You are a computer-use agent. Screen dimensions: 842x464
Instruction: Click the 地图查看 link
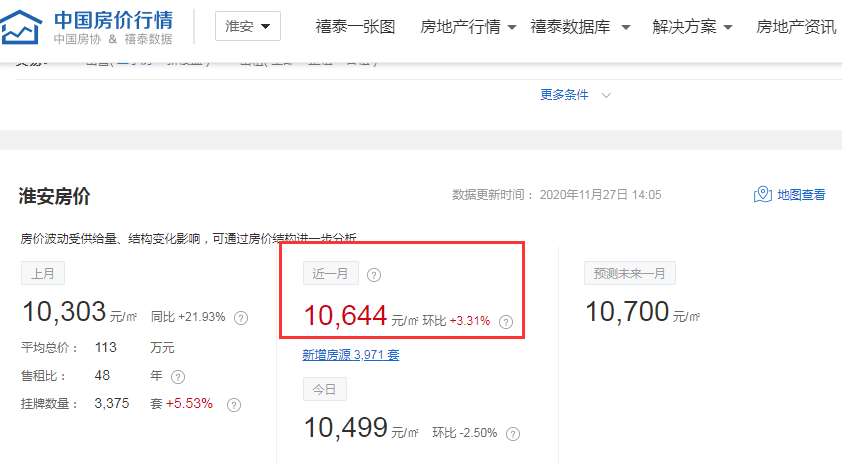point(801,194)
